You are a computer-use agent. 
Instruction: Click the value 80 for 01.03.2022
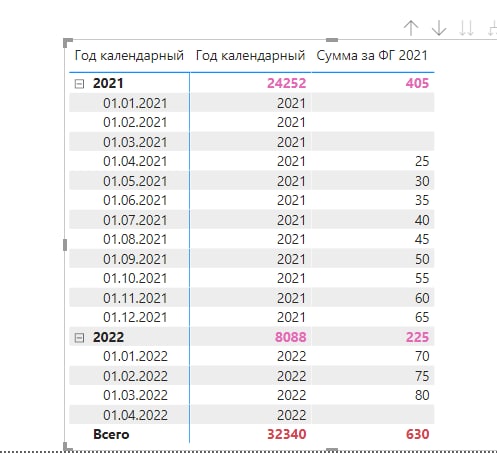(422, 395)
